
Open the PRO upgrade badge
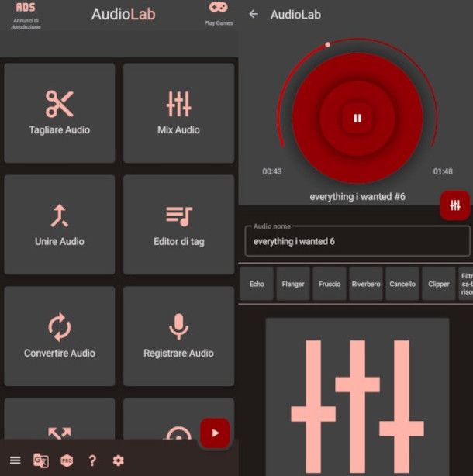(67, 460)
